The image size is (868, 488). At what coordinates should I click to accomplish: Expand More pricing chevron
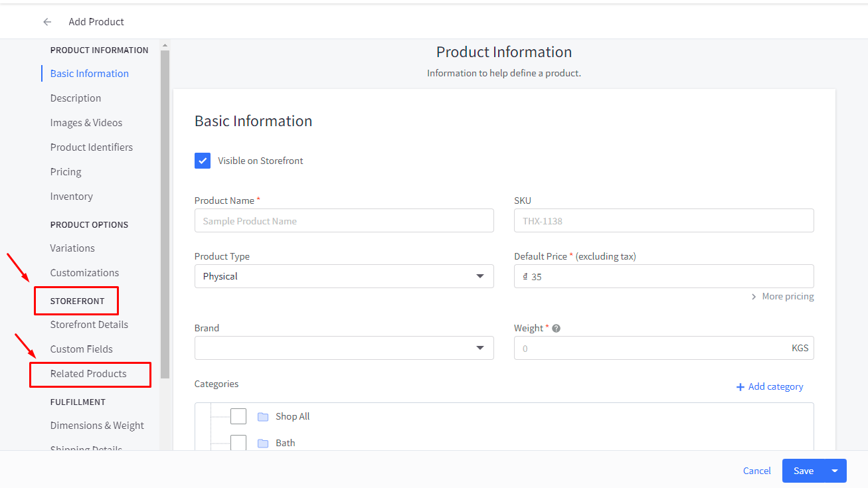[x=754, y=297]
